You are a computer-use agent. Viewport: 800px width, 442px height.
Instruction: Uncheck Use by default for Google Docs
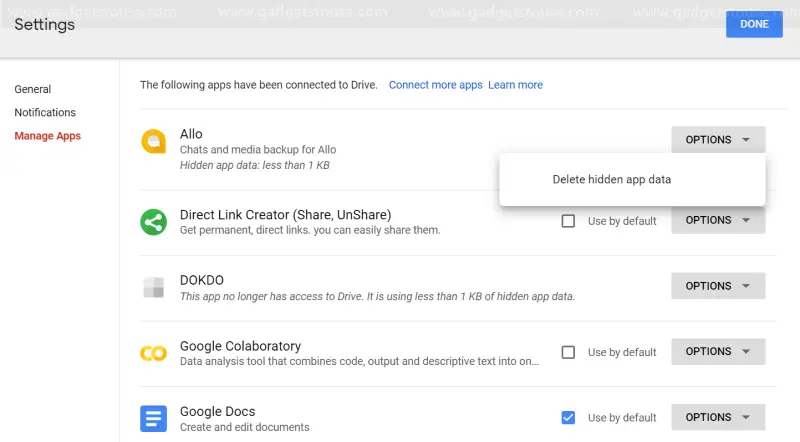(568, 418)
